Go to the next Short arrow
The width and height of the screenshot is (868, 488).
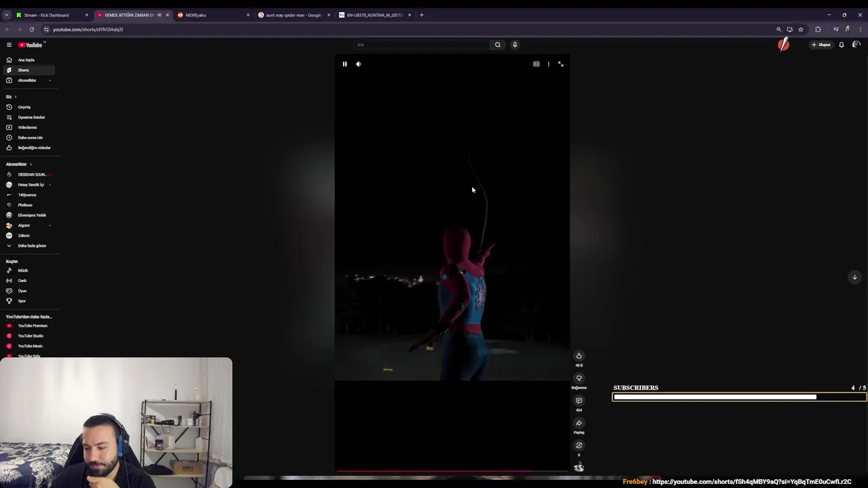coord(854,277)
